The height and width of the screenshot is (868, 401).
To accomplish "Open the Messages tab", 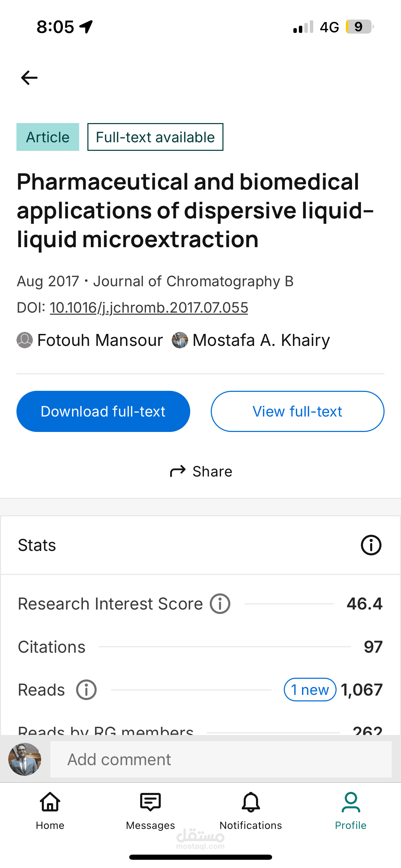I will 150,811.
